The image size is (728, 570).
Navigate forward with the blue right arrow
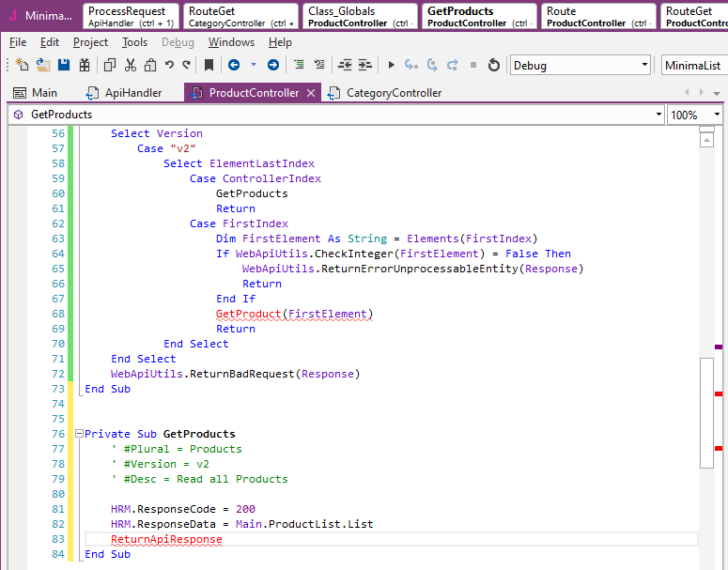[272, 65]
